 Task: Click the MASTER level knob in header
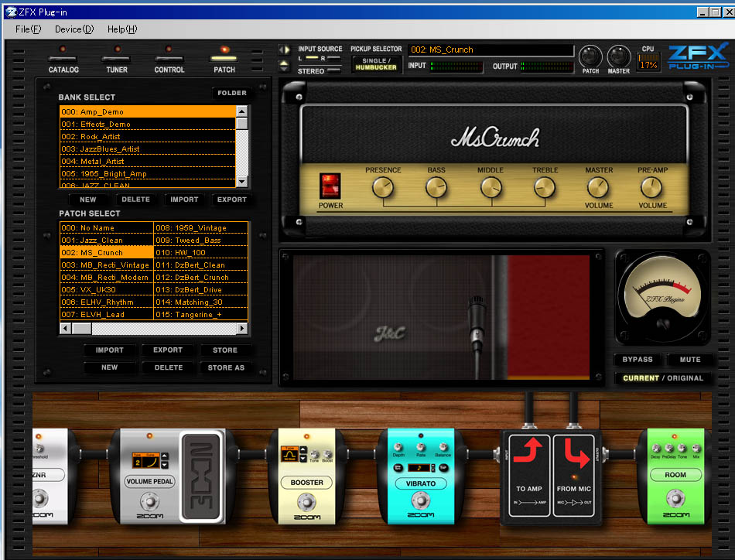[x=619, y=56]
